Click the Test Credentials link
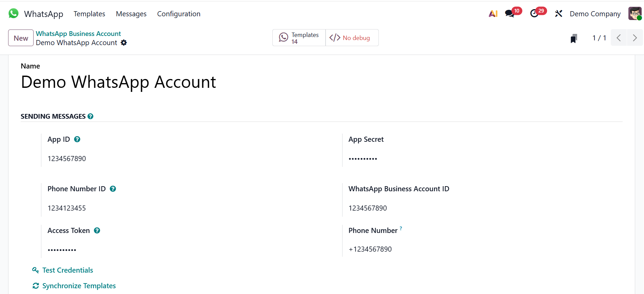The width and height of the screenshot is (644, 294). (67, 270)
